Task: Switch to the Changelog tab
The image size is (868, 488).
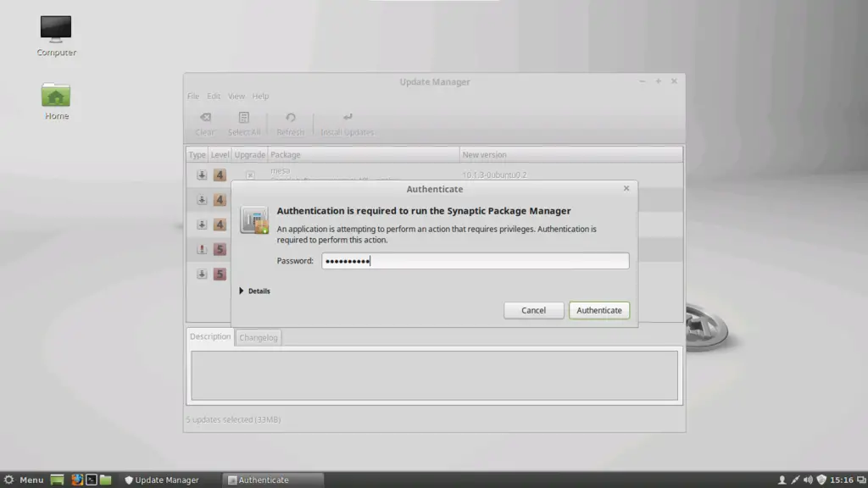Action: (259, 337)
